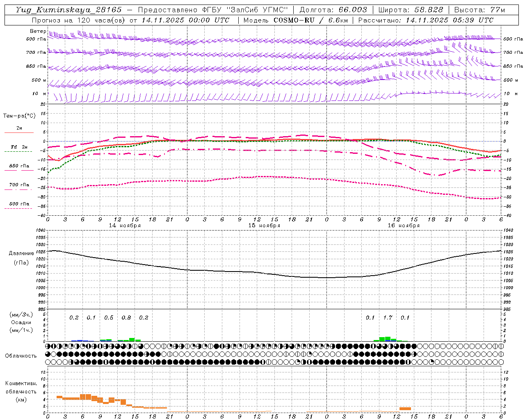The width and height of the screenshot is (525, 420).
Task: Click the 'Тем-ра(°C)' temperature label
Action: (x=19, y=116)
